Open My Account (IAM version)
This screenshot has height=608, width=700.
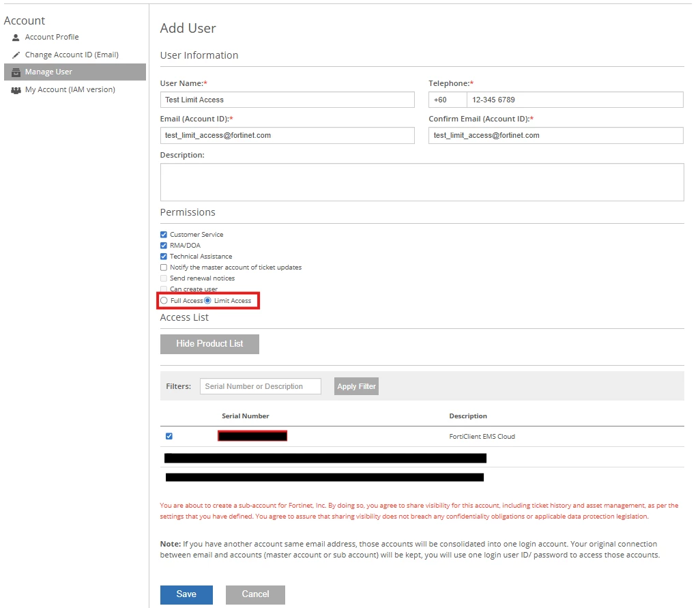pyautogui.click(x=70, y=89)
